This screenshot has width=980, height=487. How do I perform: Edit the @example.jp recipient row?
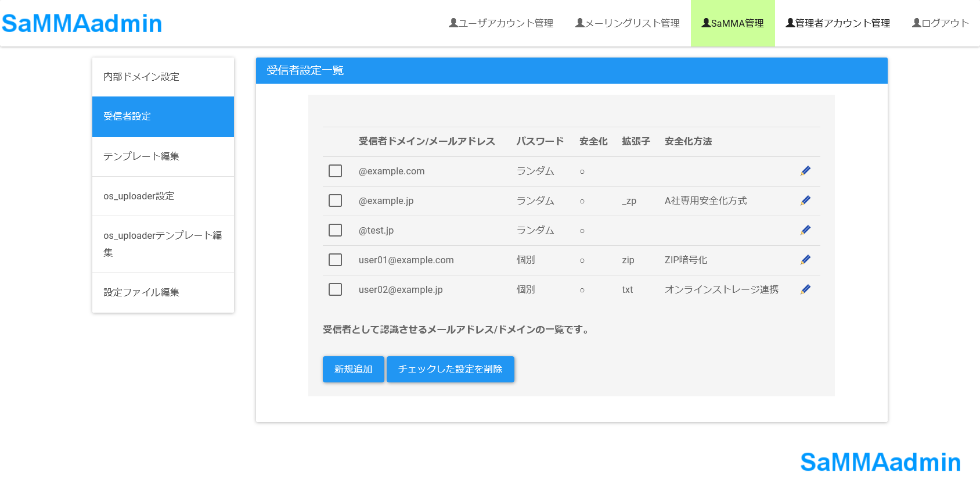pos(805,200)
